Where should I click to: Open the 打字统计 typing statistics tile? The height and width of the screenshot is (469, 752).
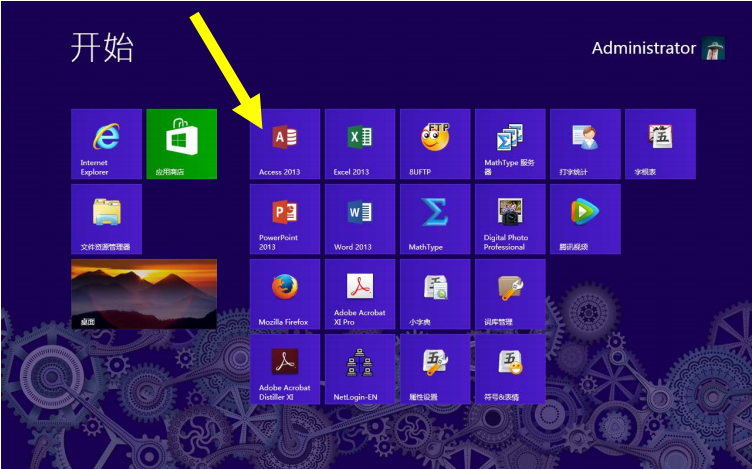(x=585, y=144)
